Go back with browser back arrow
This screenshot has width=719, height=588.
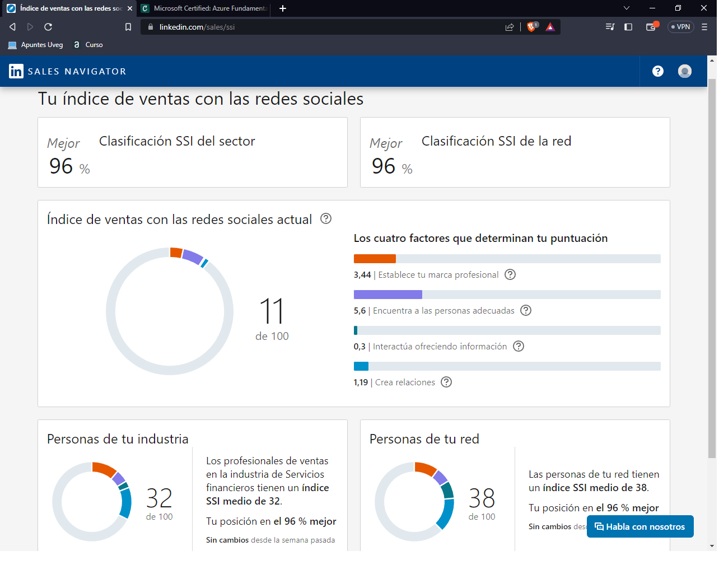tap(12, 27)
